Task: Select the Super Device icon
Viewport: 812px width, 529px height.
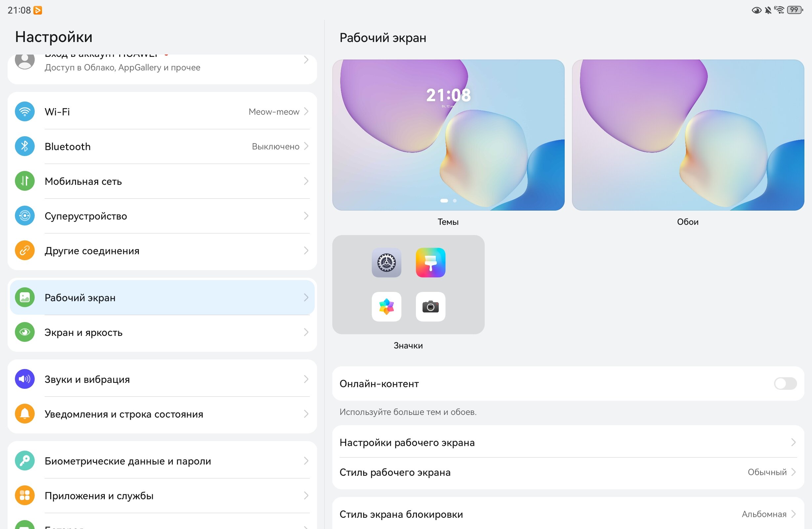Action: [24, 216]
